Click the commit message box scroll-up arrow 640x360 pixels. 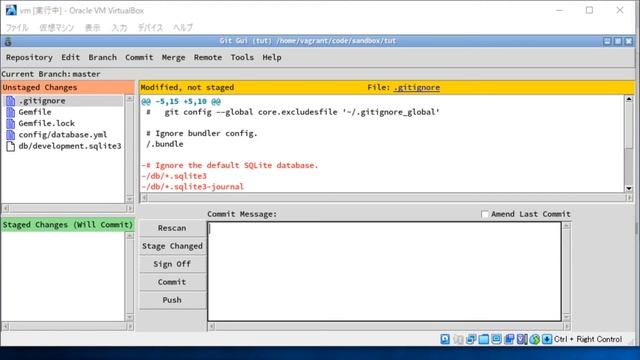coord(567,226)
